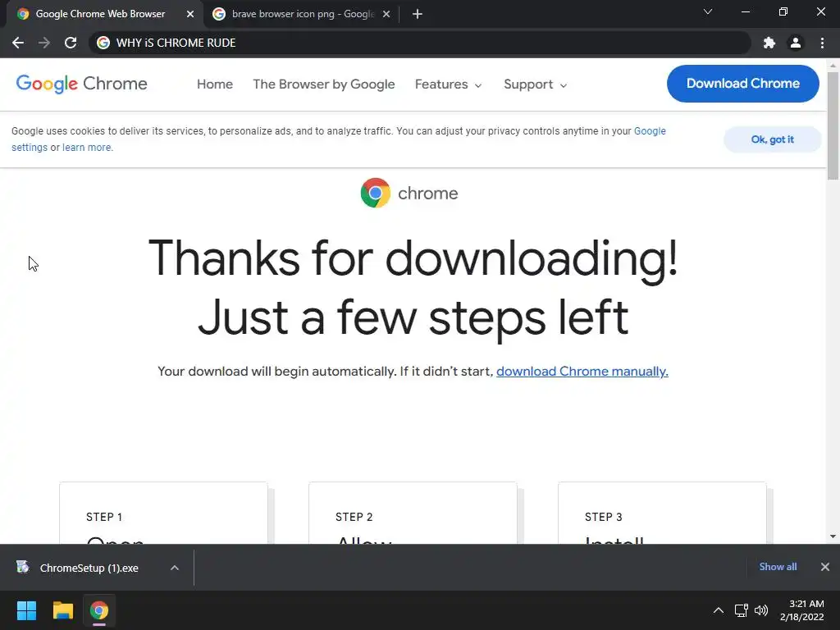This screenshot has height=630, width=840.
Task: Open File Explorer from taskbar
Action: coord(62,610)
